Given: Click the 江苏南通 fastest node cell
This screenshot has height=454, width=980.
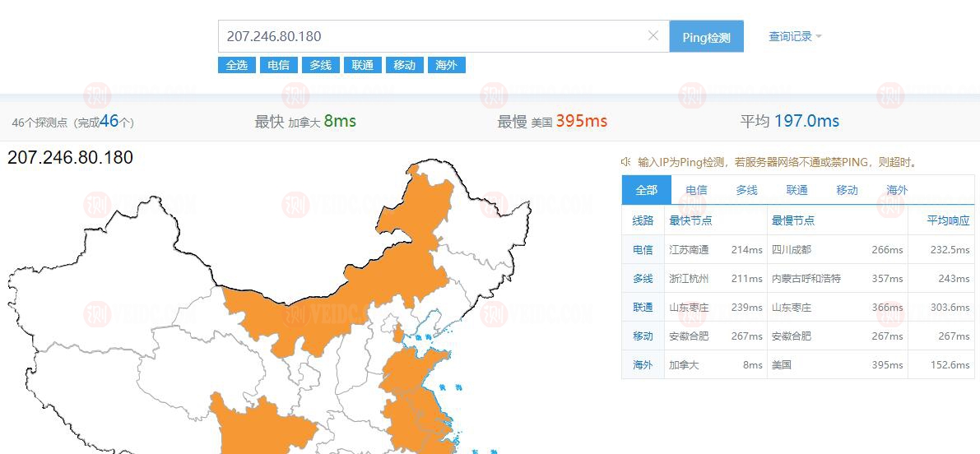Looking at the screenshot, I should click(x=689, y=250).
